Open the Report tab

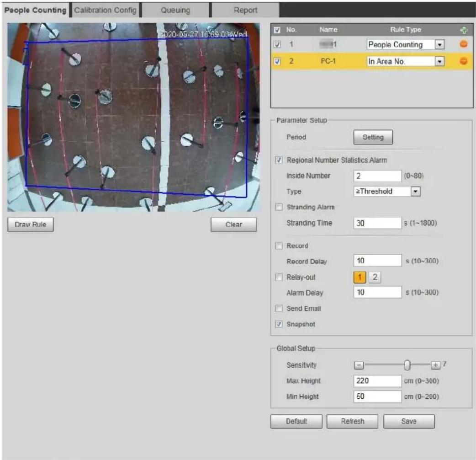pos(245,10)
